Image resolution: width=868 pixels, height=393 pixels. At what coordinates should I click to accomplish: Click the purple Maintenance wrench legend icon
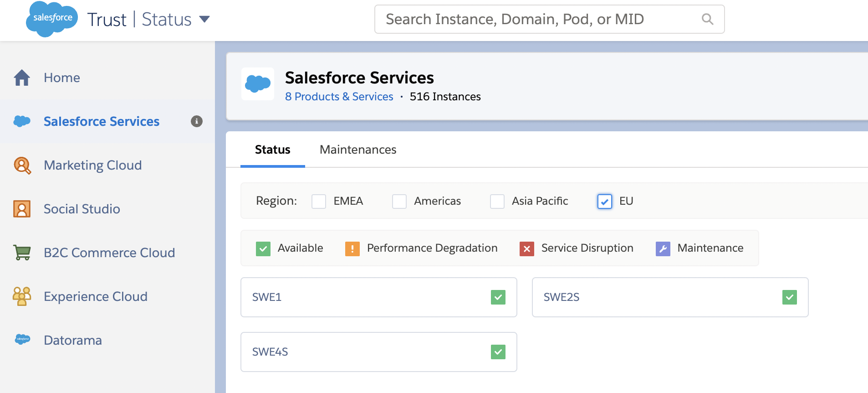[663, 248]
